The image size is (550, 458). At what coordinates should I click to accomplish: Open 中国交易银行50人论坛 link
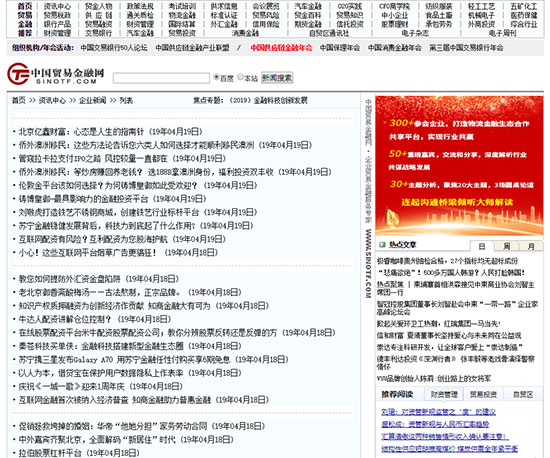point(114,48)
